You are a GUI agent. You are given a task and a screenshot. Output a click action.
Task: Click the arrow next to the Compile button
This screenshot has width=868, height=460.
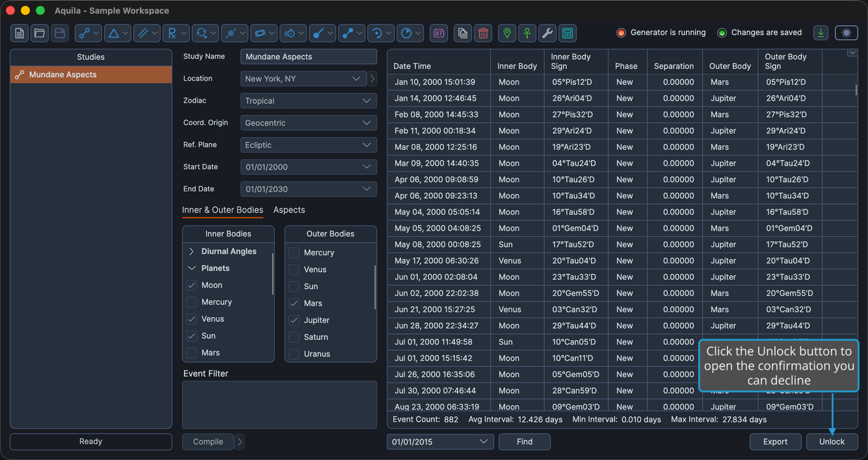pyautogui.click(x=240, y=442)
